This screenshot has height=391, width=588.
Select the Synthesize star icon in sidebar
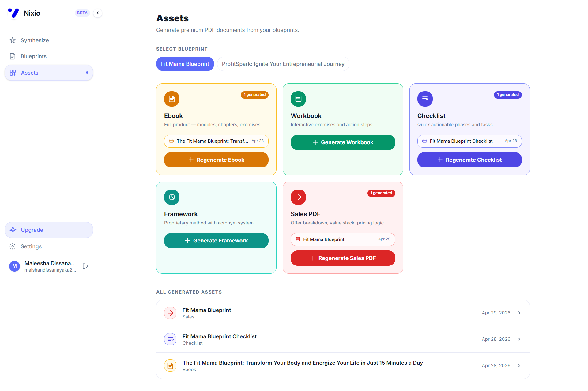pos(13,40)
